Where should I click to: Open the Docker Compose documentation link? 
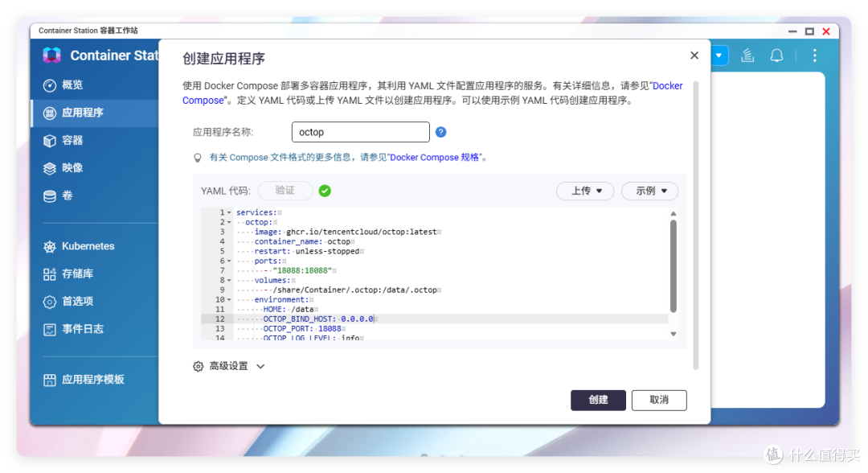tap(668, 86)
